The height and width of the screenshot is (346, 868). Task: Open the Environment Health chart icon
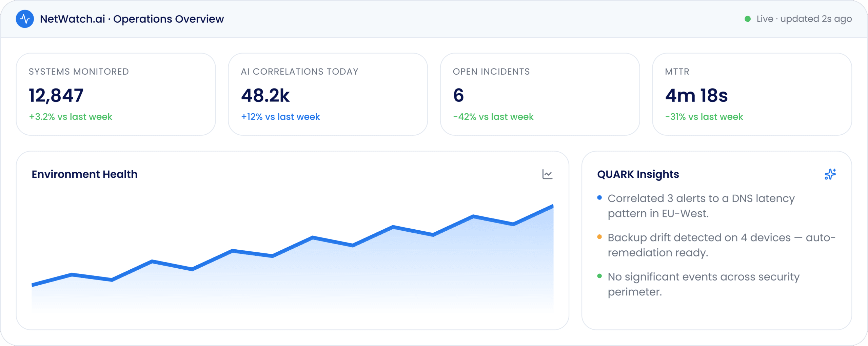click(547, 174)
